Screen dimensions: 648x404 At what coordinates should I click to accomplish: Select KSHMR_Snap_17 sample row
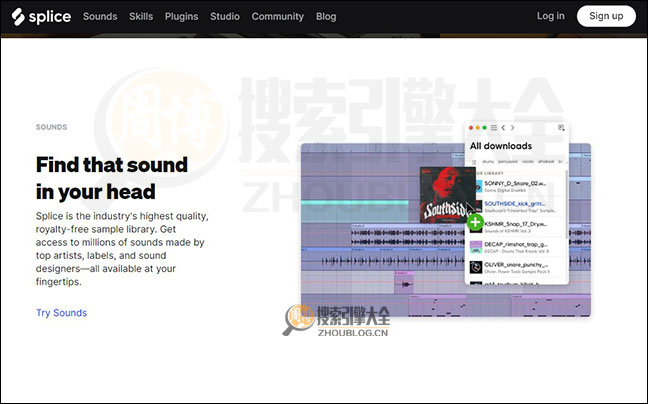[x=517, y=227]
